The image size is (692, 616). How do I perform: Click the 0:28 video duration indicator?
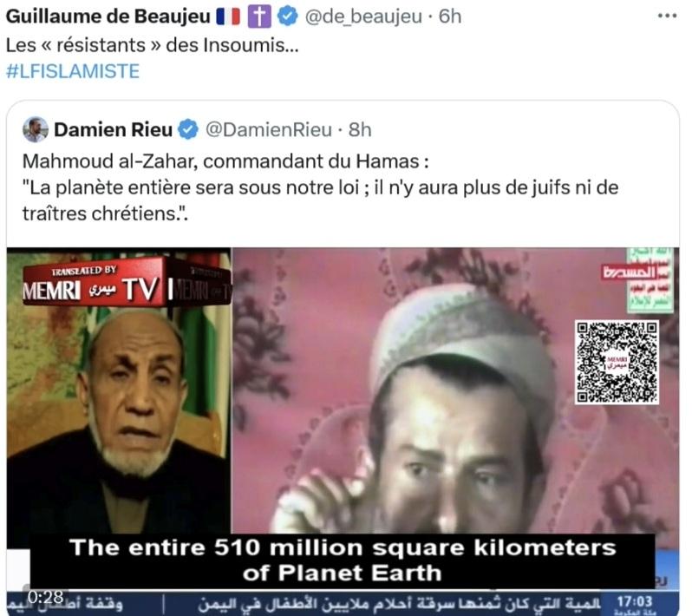click(x=45, y=598)
